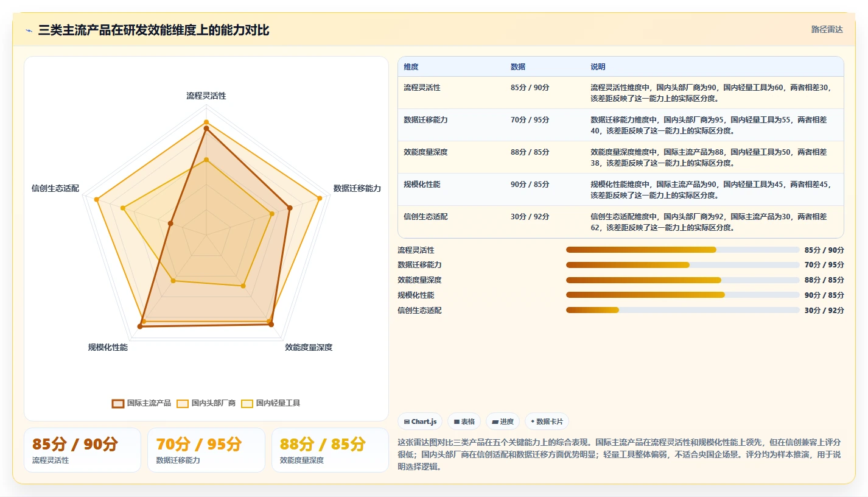This screenshot has width=868, height=497.
Task: Click the yellow 国内轻量工具 point on 效能度量深度 axis
Action: point(243,286)
